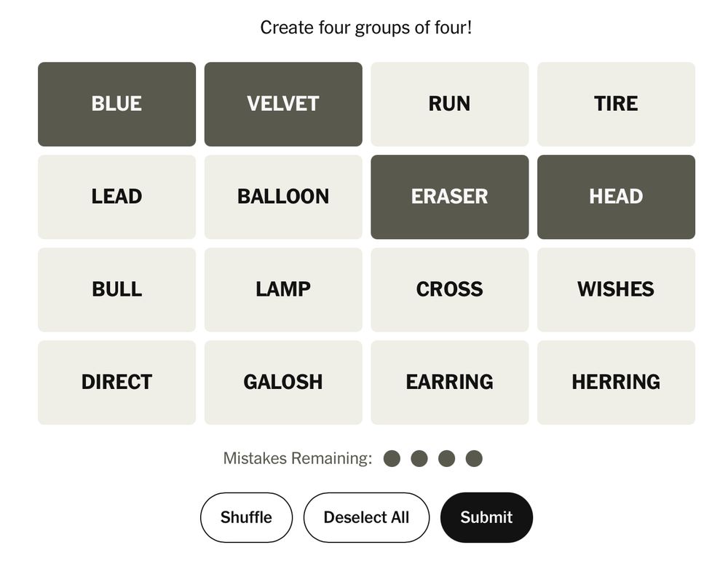Select the LEAD tile
This screenshot has width=728, height=585.
click(116, 197)
